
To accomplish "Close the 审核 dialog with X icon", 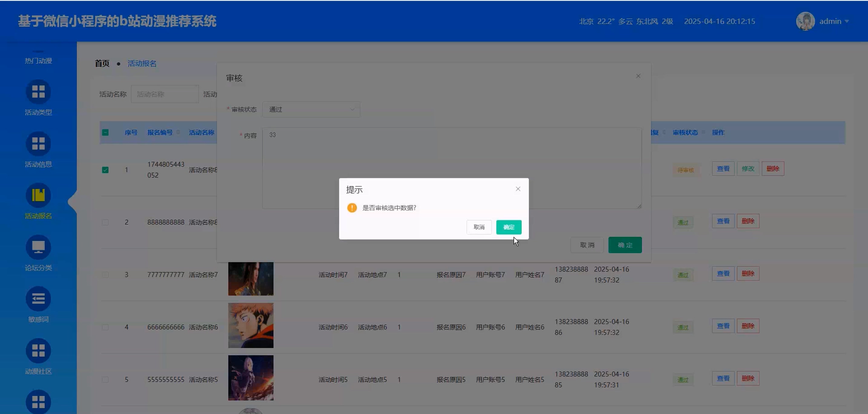I will click(x=638, y=76).
